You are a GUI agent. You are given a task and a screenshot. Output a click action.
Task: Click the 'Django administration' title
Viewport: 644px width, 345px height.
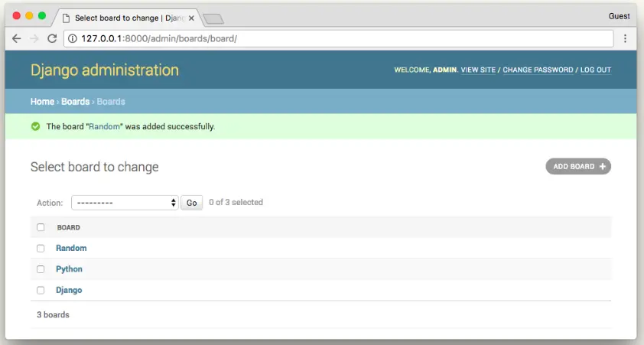(x=105, y=70)
